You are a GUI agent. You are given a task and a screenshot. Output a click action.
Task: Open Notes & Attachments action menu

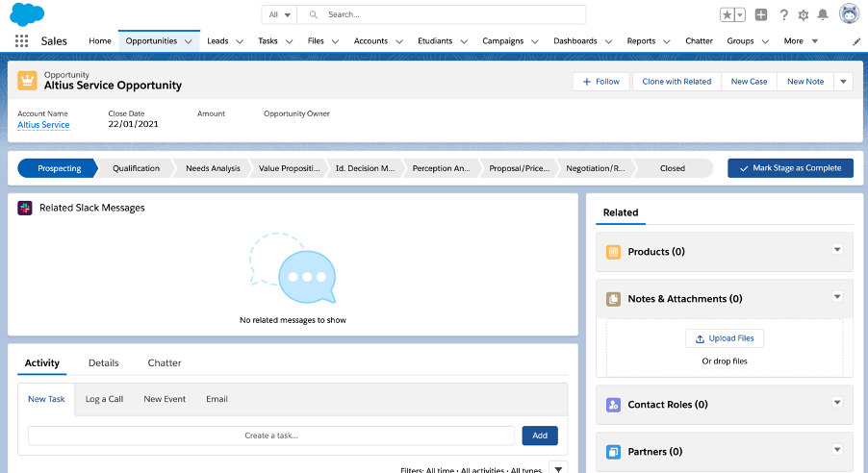pyautogui.click(x=837, y=296)
